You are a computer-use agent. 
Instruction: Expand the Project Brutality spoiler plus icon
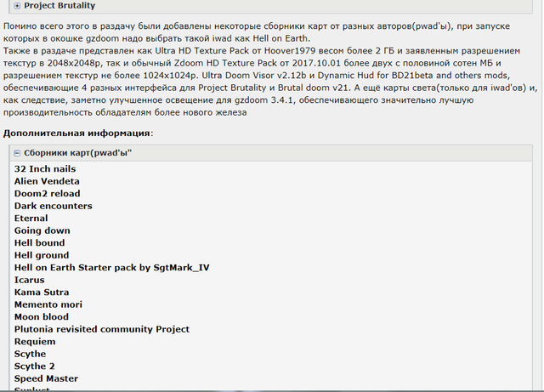17,6
